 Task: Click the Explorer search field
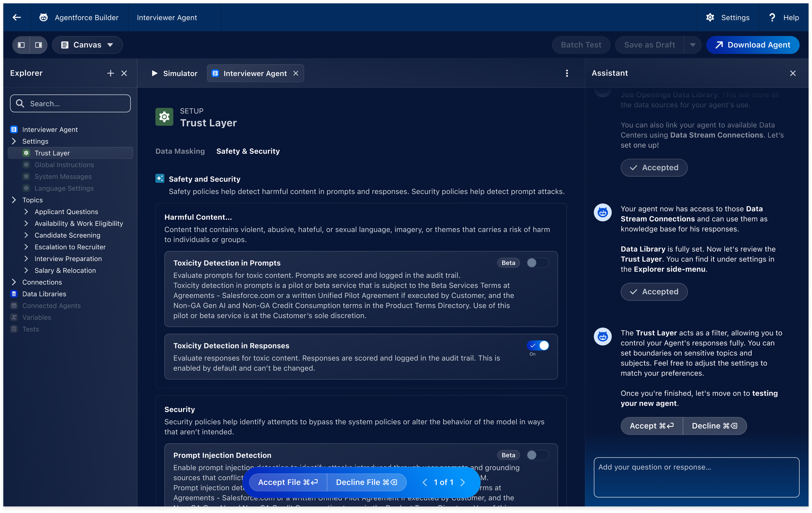coord(70,104)
